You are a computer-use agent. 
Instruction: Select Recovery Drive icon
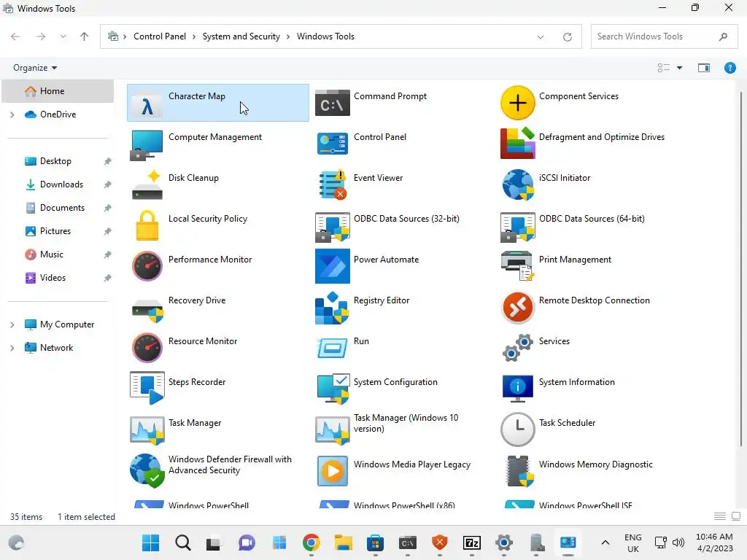(147, 309)
